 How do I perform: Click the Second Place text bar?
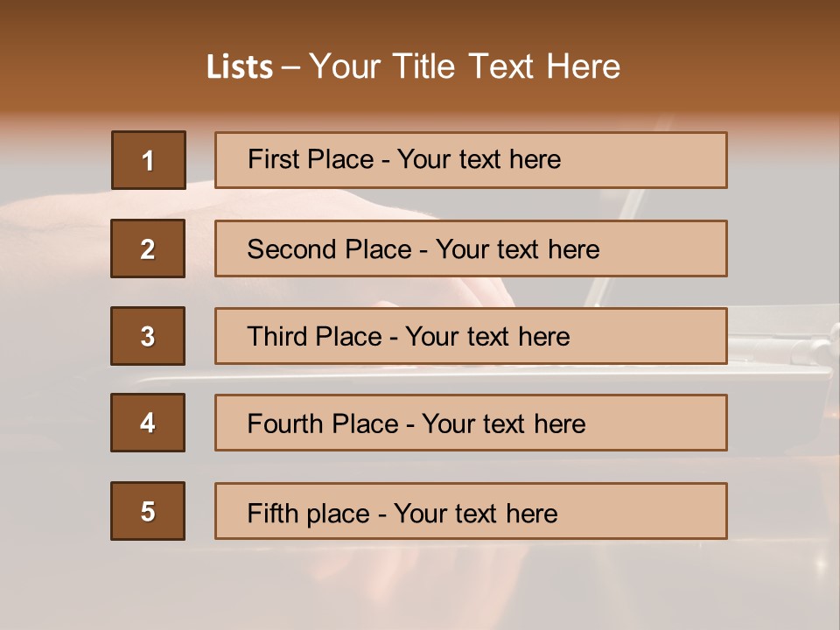click(x=471, y=248)
